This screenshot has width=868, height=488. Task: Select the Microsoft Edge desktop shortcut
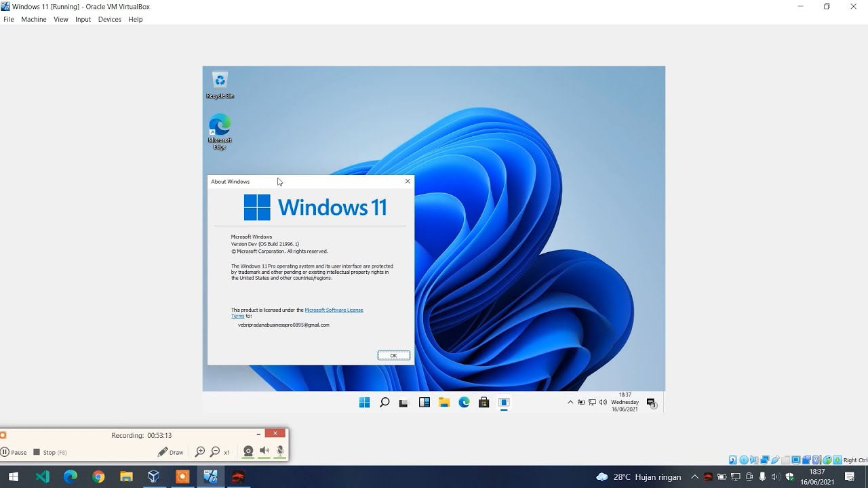pyautogui.click(x=220, y=132)
